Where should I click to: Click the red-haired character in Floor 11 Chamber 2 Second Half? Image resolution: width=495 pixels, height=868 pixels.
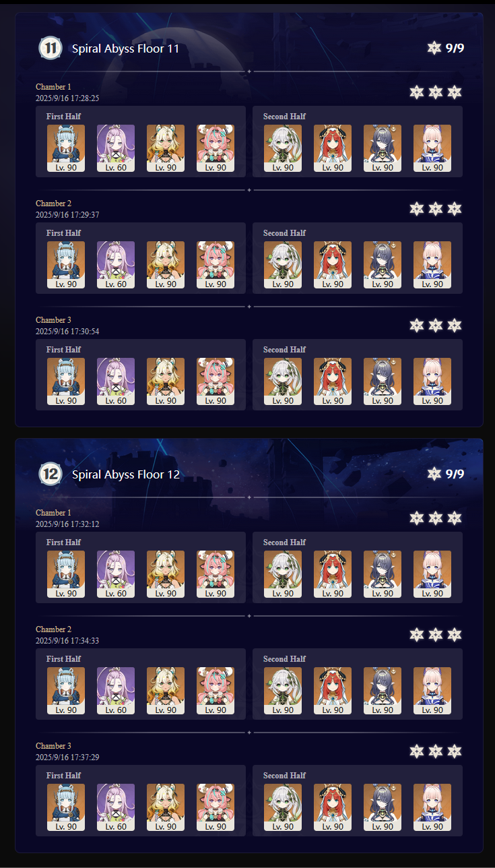(333, 265)
